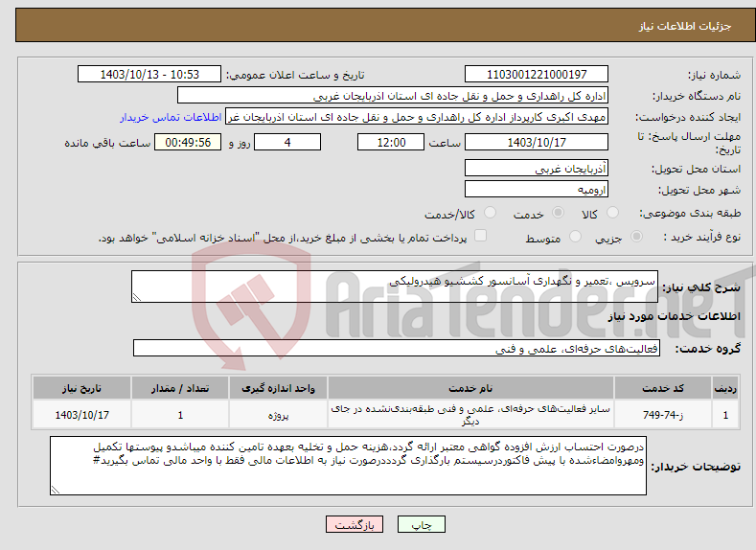The image size is (756, 550).
Task: Click the تاریخ نیاز column header
Action: (82, 388)
